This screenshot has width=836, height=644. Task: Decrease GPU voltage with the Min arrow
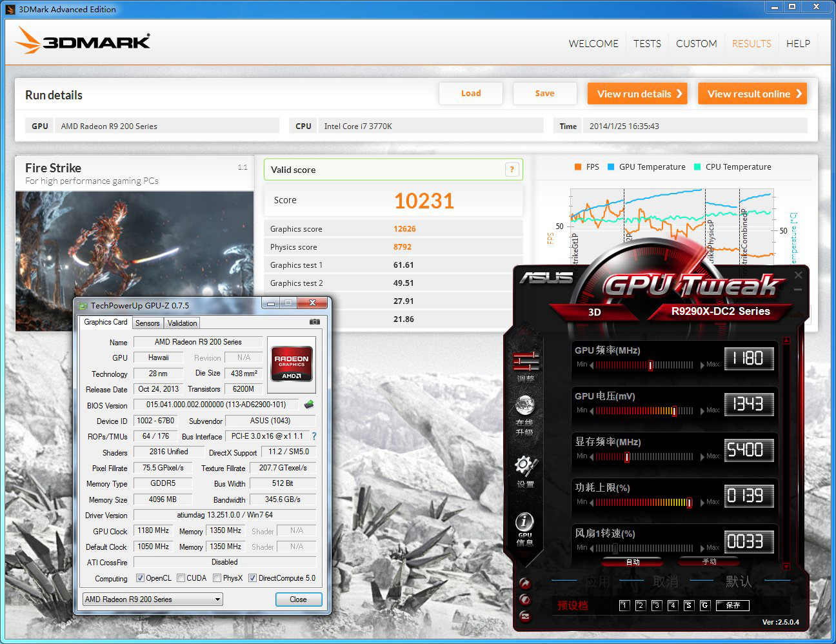click(x=592, y=410)
